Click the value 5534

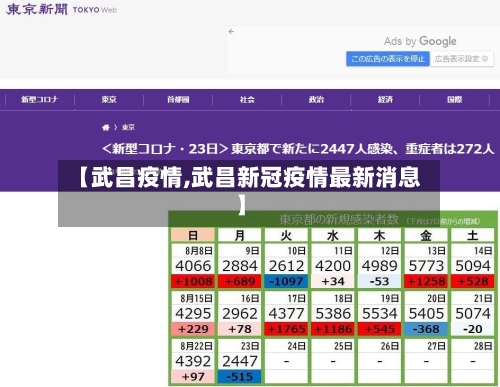pyautogui.click(x=380, y=314)
